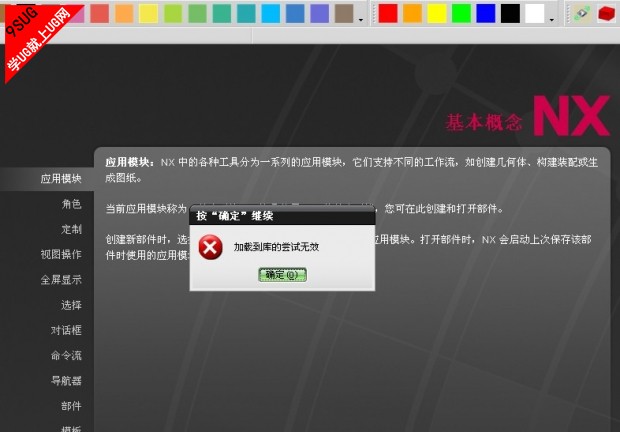Pick the sky-blue swatch in pastel palette
Image resolution: width=620 pixels, height=432 pixels.
point(271,13)
